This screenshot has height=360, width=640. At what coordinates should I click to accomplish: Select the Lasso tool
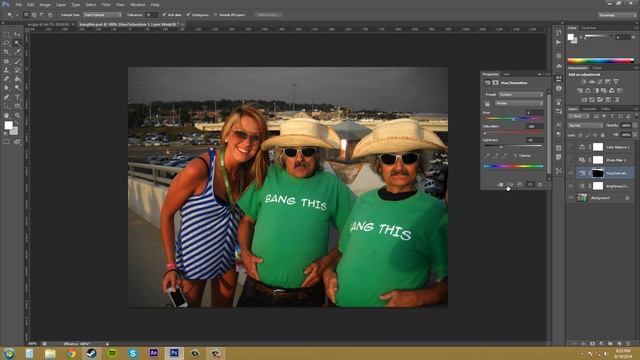pyautogui.click(x=6, y=43)
